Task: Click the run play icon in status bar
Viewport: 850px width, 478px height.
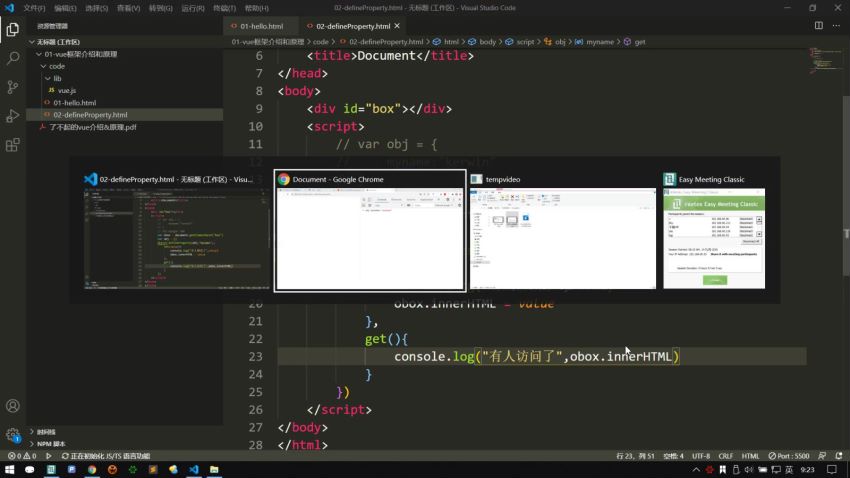Action: click(49, 456)
